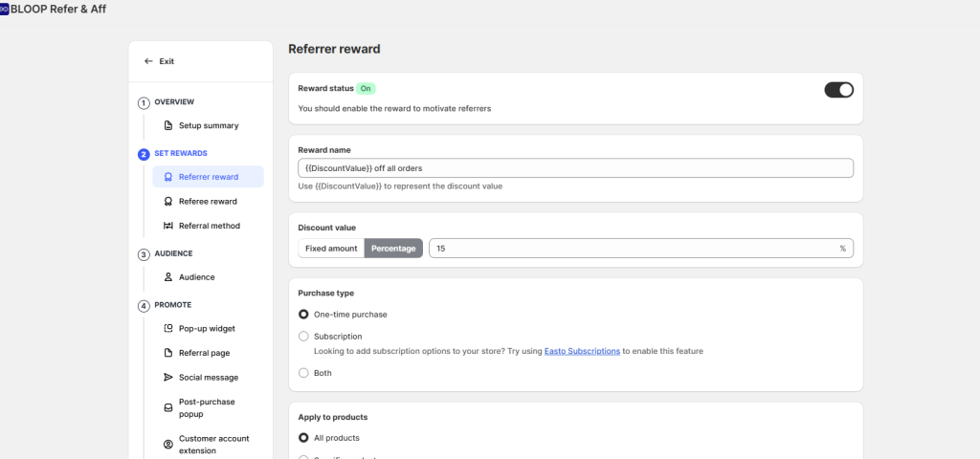The image size is (980, 459).
Task: Click the back arrow icon beside Exit
Action: 148,61
